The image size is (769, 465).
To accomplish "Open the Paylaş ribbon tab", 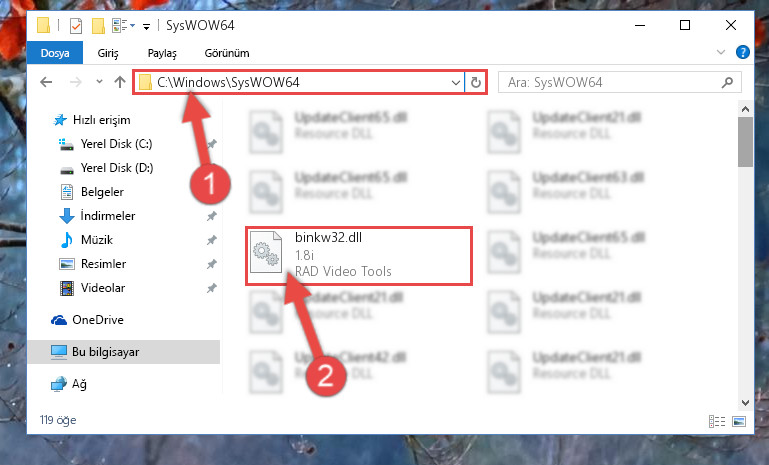I will tap(162, 53).
